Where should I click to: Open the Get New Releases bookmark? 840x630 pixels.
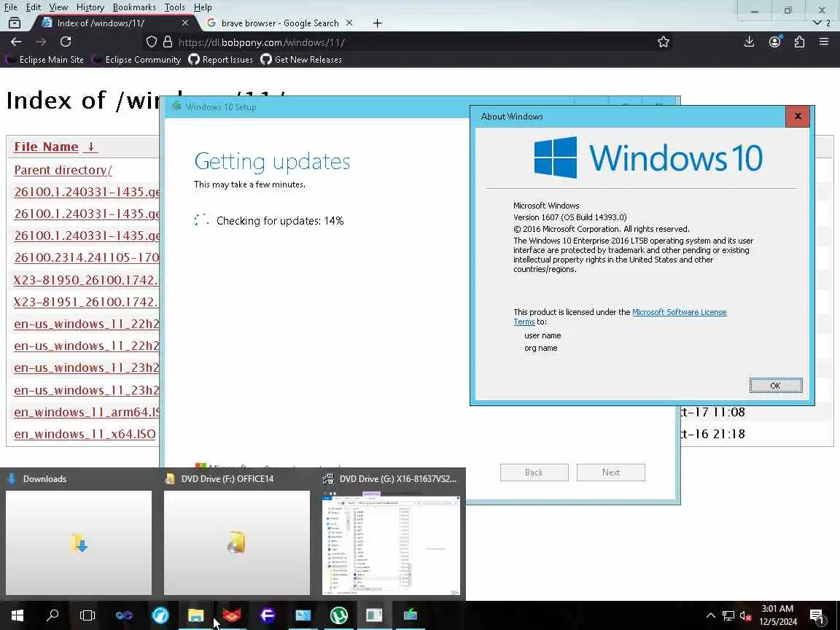301,60
